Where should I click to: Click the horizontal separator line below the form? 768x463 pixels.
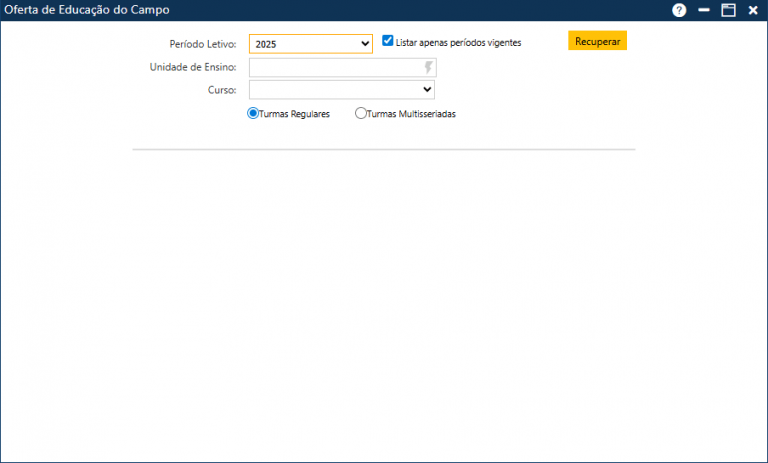tap(384, 150)
